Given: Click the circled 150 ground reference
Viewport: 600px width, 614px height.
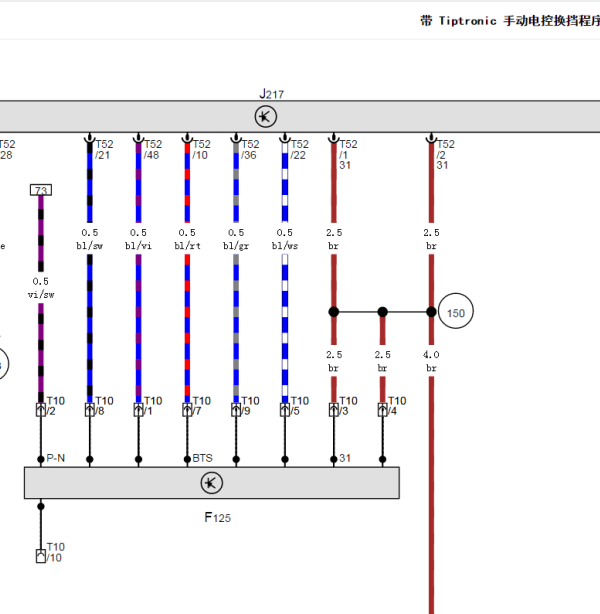Looking at the screenshot, I should (456, 312).
